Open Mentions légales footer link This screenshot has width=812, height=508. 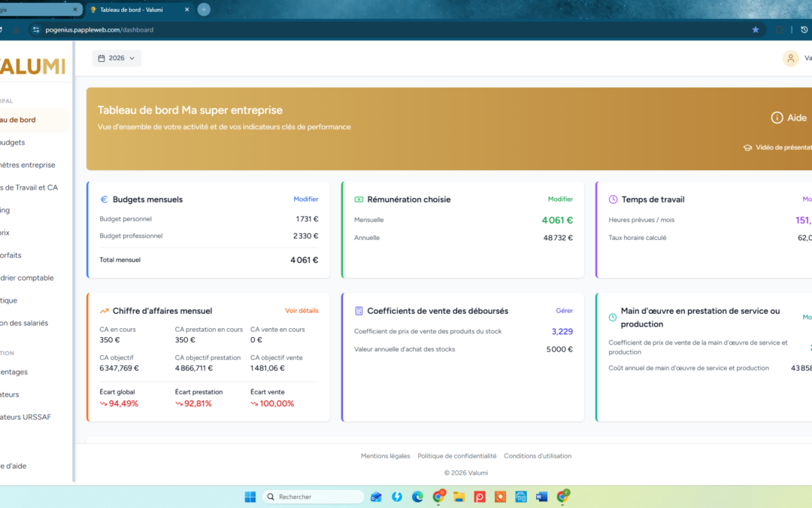pyautogui.click(x=385, y=456)
